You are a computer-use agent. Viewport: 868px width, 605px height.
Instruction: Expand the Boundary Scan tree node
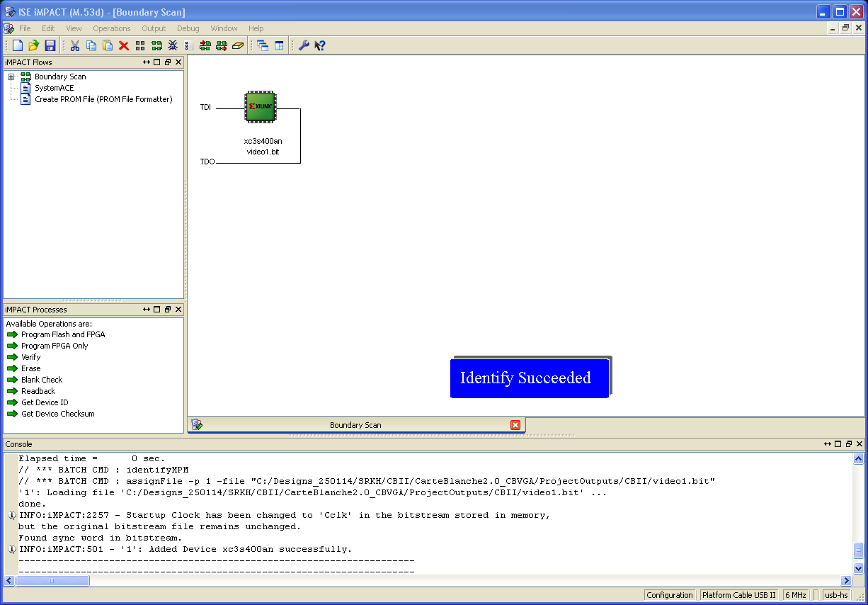11,77
